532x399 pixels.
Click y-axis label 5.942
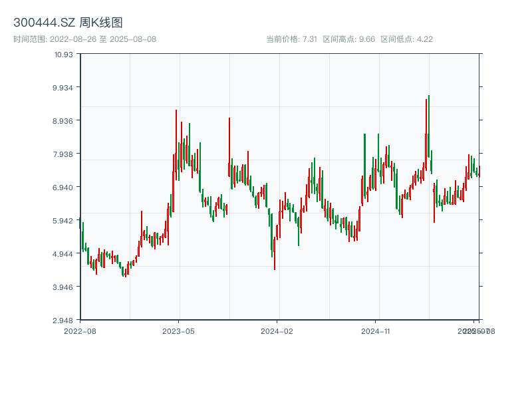pos(63,221)
